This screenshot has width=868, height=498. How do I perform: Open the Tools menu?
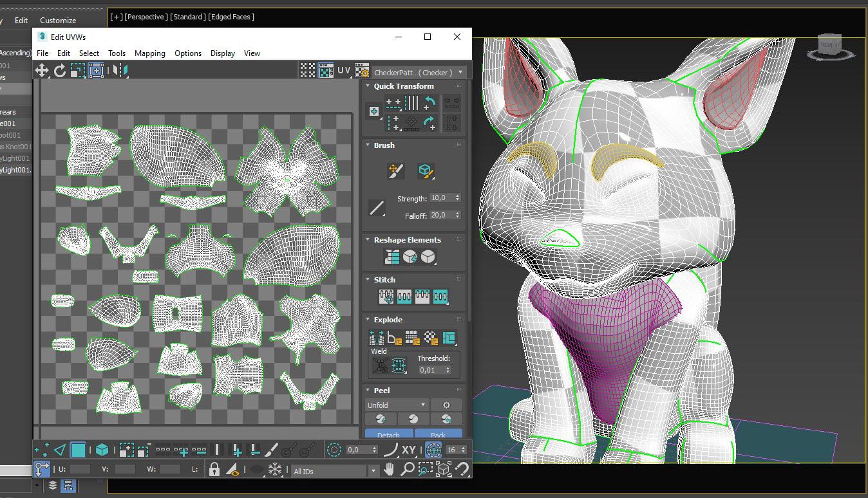point(117,53)
